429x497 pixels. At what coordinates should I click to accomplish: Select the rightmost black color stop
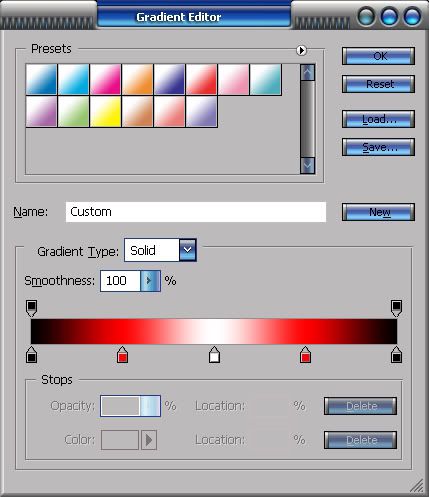click(x=396, y=355)
